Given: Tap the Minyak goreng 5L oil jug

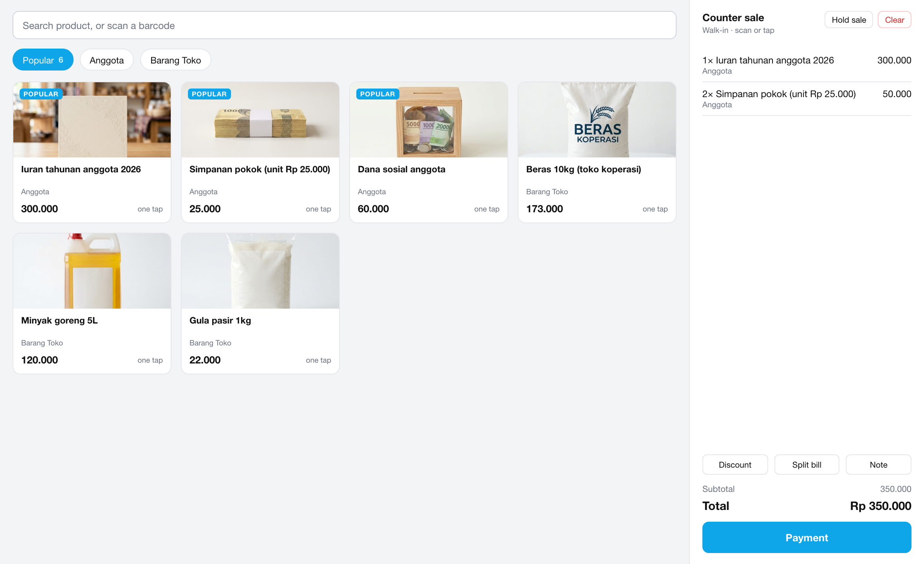Looking at the screenshot, I should (92, 271).
